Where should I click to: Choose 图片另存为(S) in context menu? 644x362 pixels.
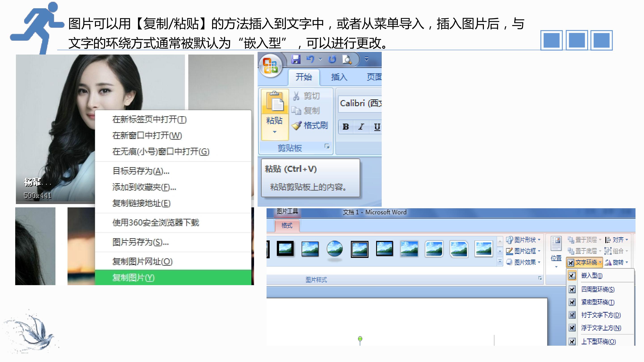pos(173,242)
